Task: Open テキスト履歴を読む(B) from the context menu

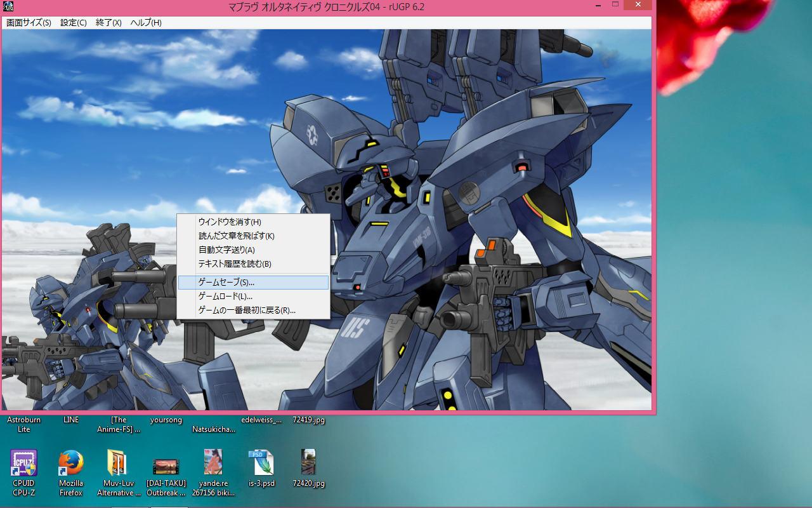Action: [253, 264]
